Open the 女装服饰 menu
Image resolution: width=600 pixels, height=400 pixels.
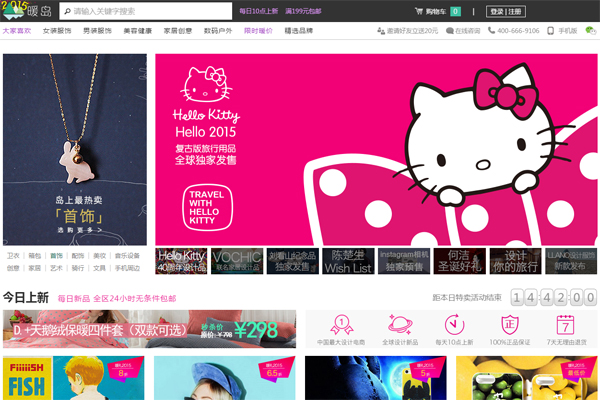(56, 31)
